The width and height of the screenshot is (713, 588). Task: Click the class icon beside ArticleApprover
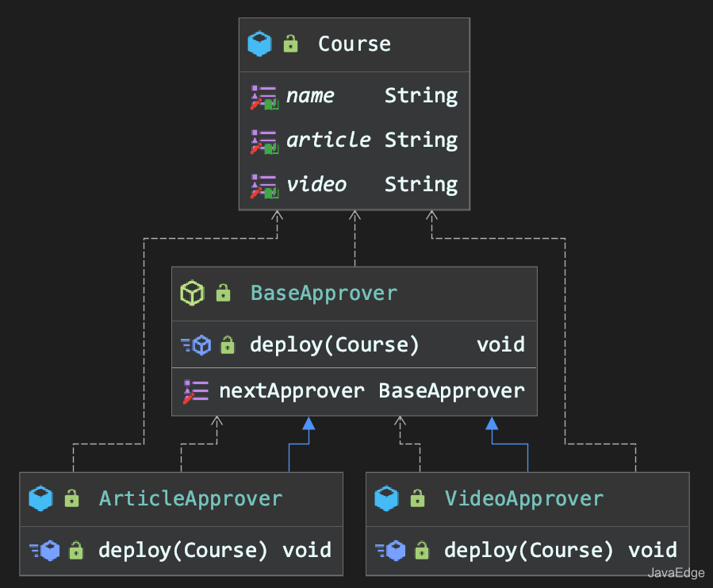point(40,498)
